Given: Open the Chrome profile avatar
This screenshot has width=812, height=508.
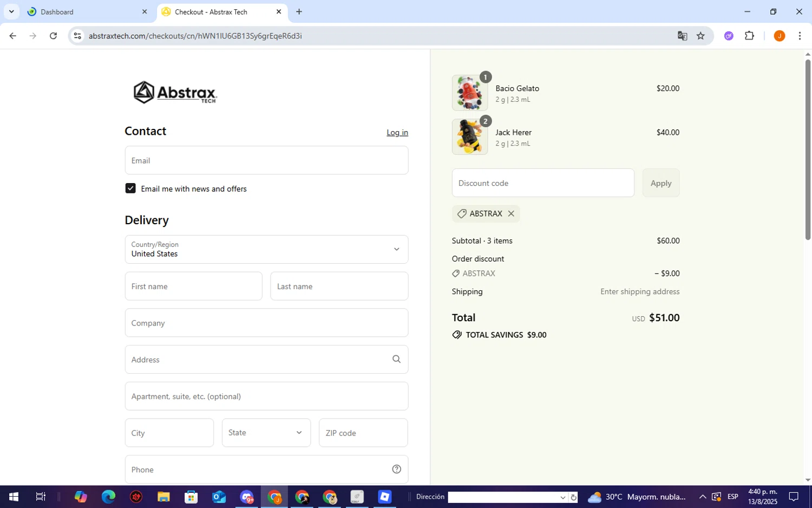Looking at the screenshot, I should [x=779, y=36].
